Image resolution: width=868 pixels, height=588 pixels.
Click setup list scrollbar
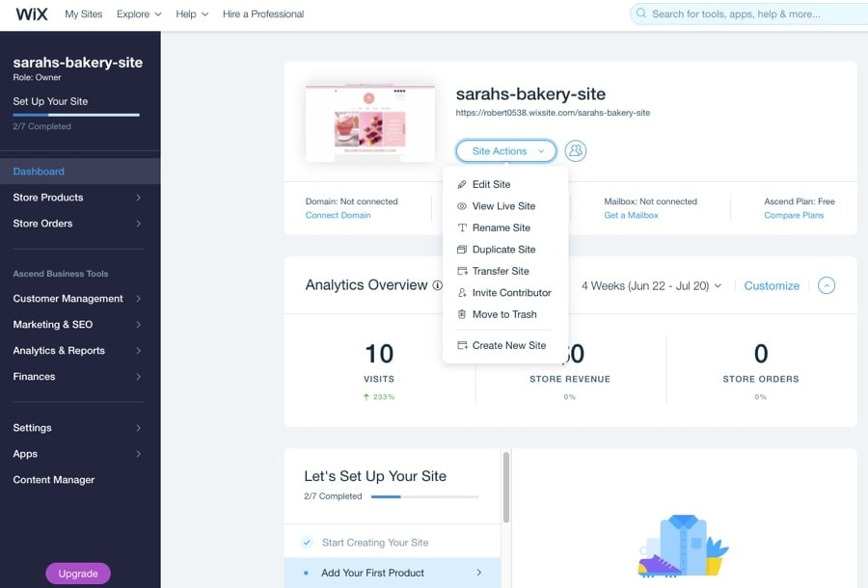(506, 488)
